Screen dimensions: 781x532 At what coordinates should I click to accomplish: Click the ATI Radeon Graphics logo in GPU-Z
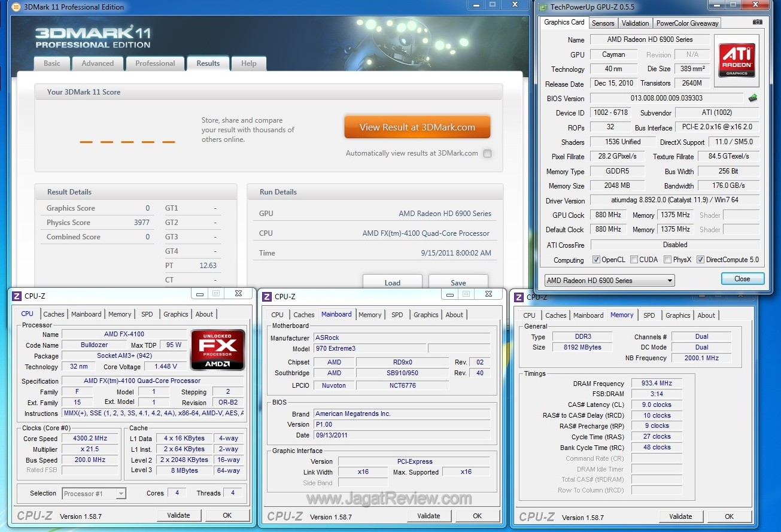(x=736, y=59)
